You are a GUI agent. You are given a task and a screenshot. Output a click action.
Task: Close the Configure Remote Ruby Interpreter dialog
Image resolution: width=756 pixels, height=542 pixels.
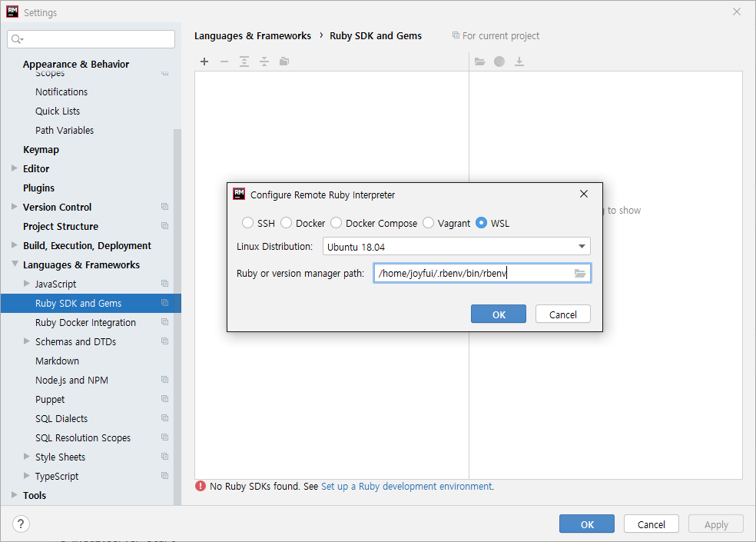pyautogui.click(x=584, y=194)
